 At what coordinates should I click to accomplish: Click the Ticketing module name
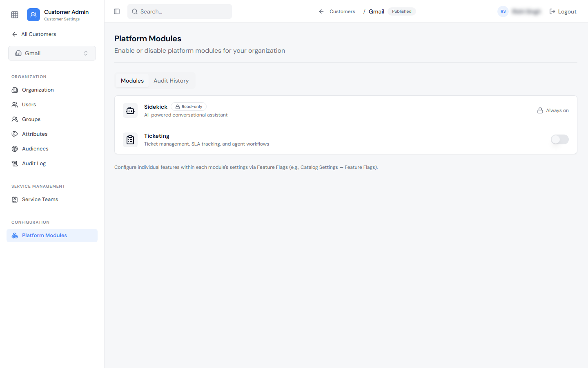(x=157, y=136)
